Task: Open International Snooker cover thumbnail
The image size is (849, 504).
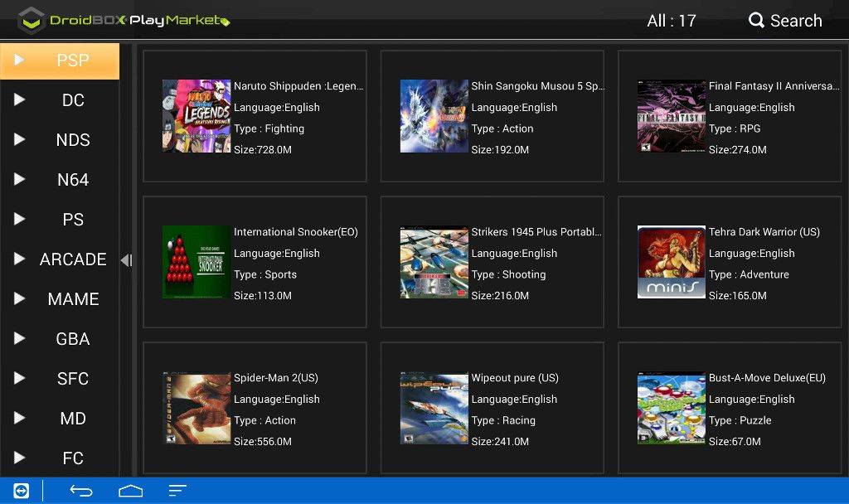Action: coord(196,262)
